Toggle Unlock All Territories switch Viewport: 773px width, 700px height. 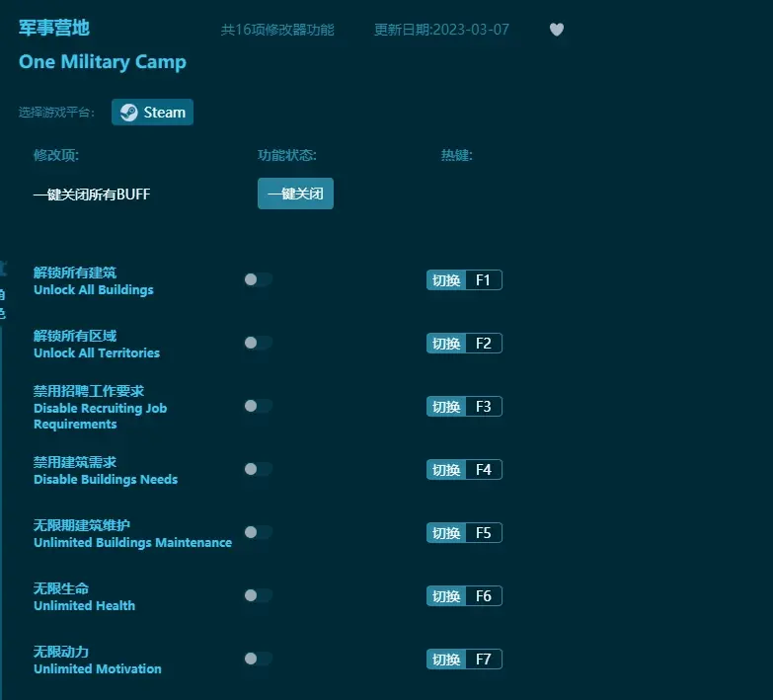259,343
